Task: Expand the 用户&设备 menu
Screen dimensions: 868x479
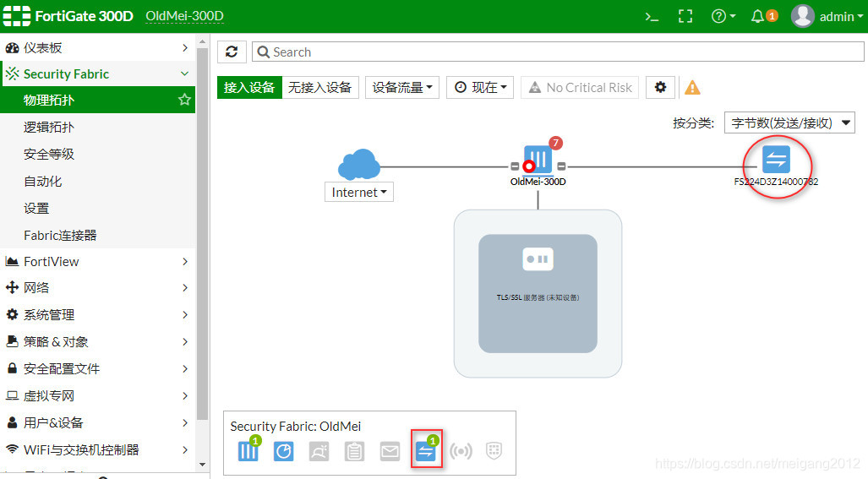Action: pyautogui.click(x=97, y=423)
